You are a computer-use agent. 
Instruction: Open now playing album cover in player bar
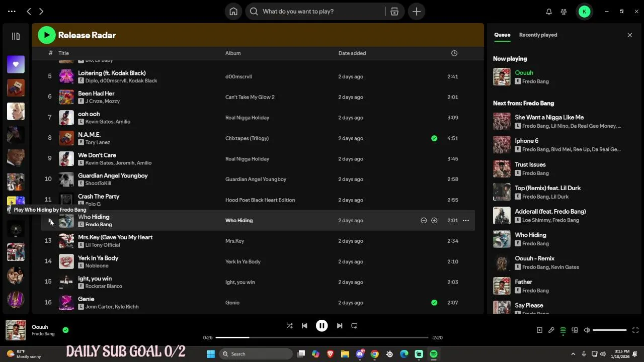(x=16, y=330)
